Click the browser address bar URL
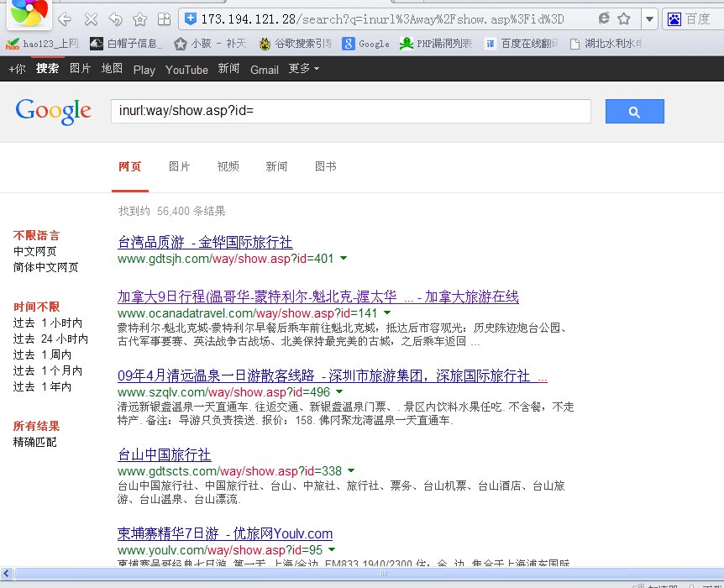Viewport: 724px width, 588px height. point(382,19)
